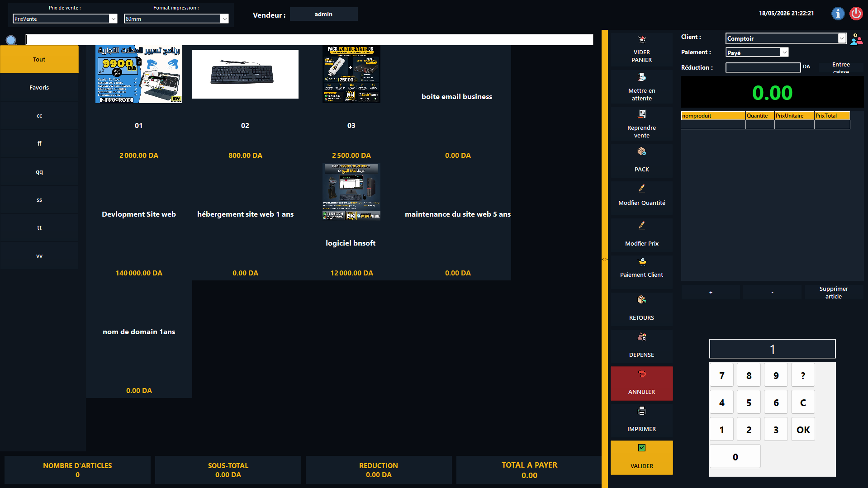The width and height of the screenshot is (868, 488).
Task: Expand the Client Comptoir dropdown
Action: [x=842, y=38]
